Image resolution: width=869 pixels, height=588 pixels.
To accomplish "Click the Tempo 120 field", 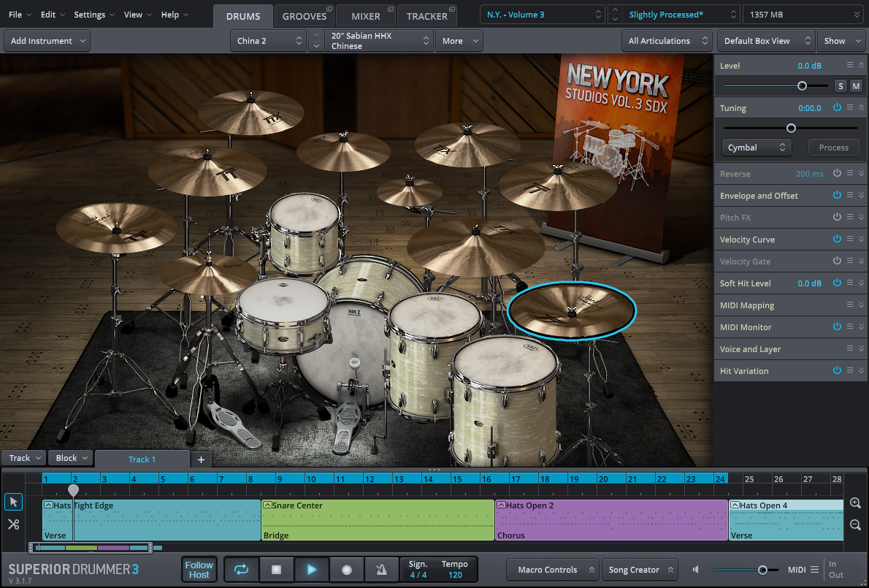I will click(x=455, y=570).
